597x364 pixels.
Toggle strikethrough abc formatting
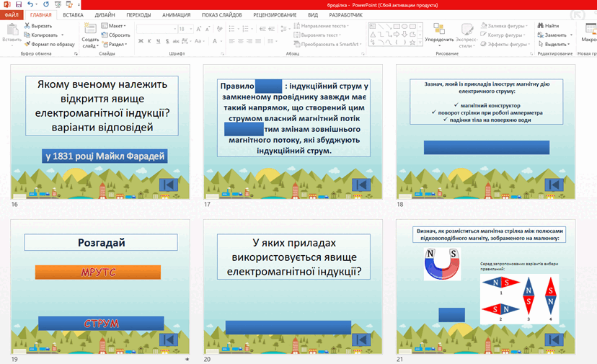coord(176,41)
